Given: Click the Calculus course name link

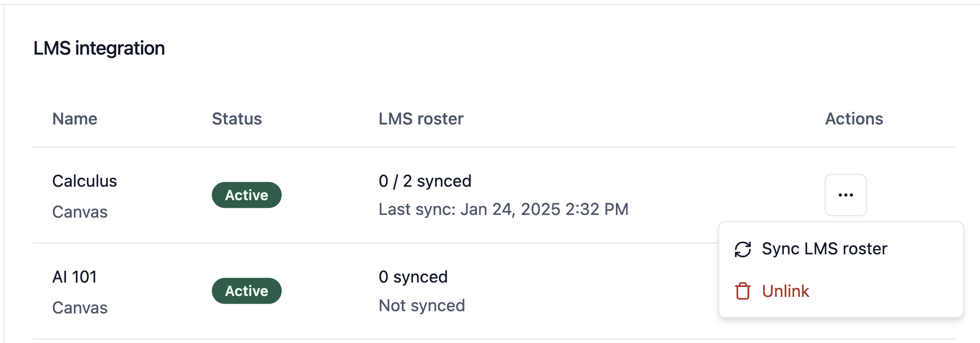Looking at the screenshot, I should (x=85, y=181).
